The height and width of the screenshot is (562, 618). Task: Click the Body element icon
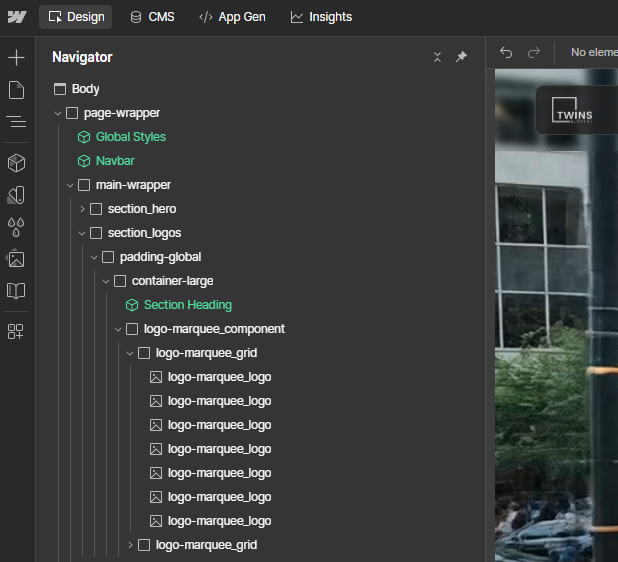[60, 89]
